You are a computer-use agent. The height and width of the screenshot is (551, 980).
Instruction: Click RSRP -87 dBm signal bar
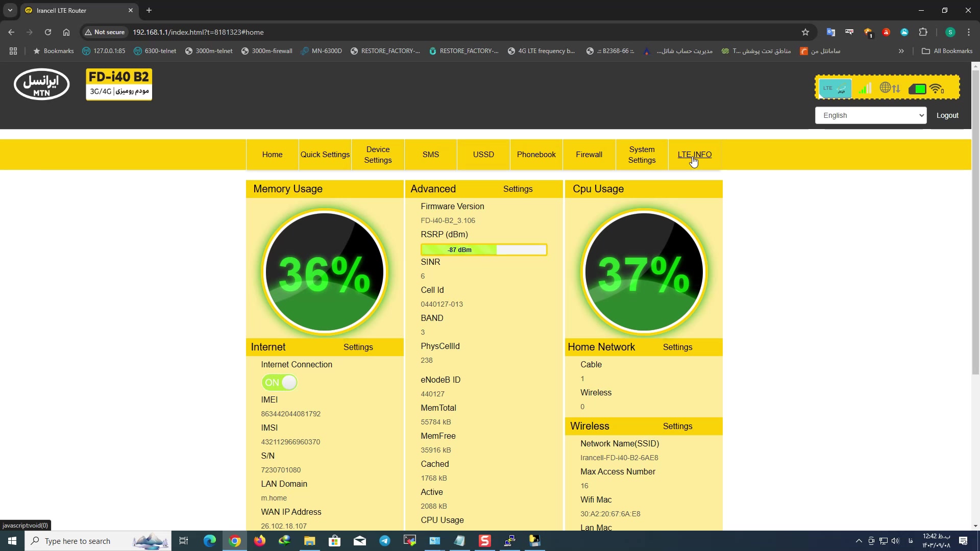pyautogui.click(x=484, y=249)
